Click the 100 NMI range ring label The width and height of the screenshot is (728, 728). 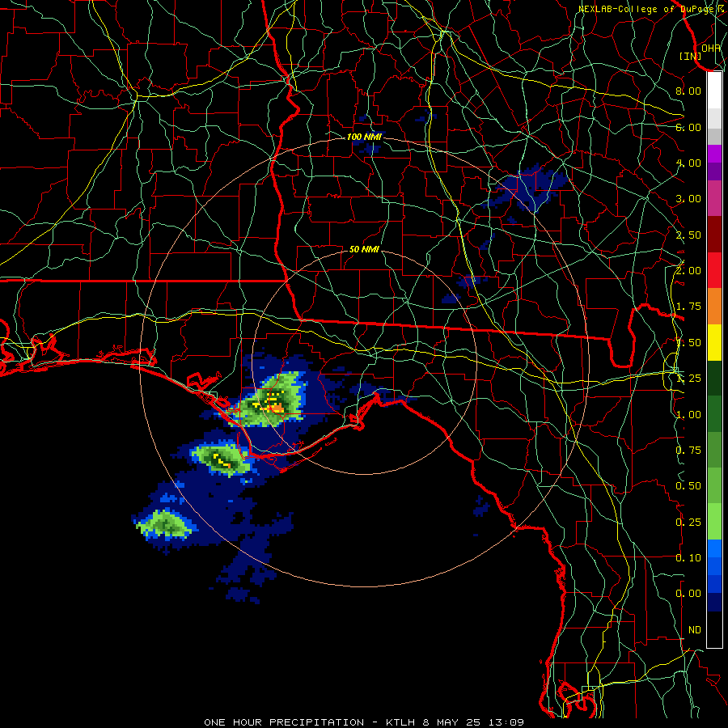(x=364, y=137)
